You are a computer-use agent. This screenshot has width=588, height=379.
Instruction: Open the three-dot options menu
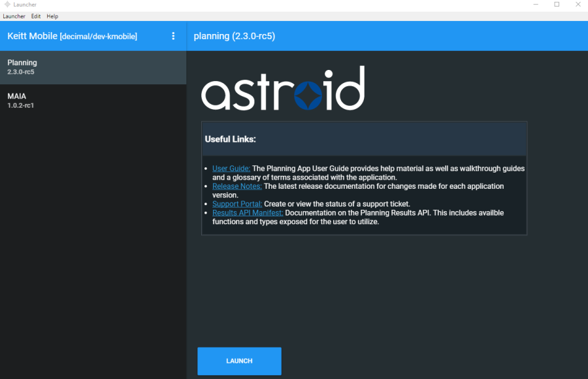point(173,36)
